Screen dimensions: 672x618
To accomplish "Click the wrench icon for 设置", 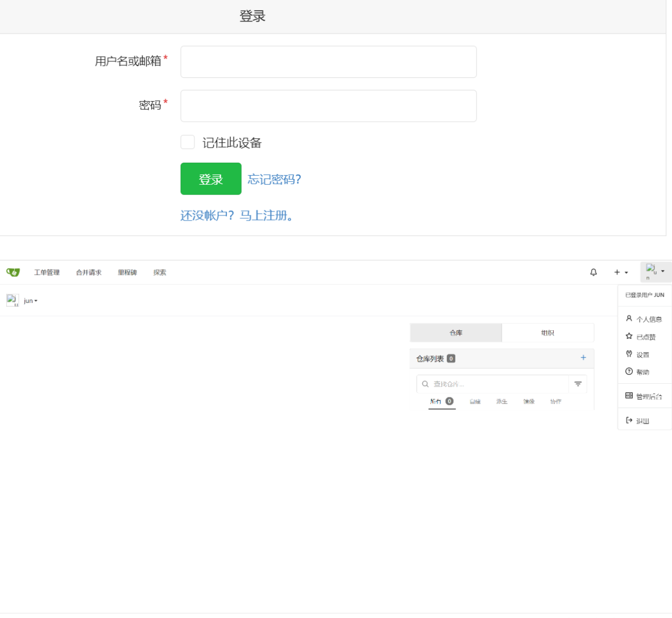I will point(629,354).
